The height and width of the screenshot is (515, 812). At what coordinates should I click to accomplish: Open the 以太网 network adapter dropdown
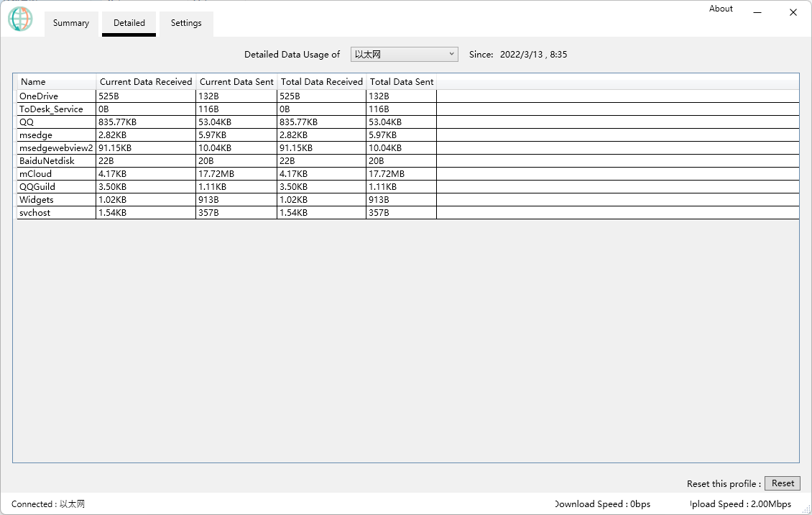click(404, 55)
